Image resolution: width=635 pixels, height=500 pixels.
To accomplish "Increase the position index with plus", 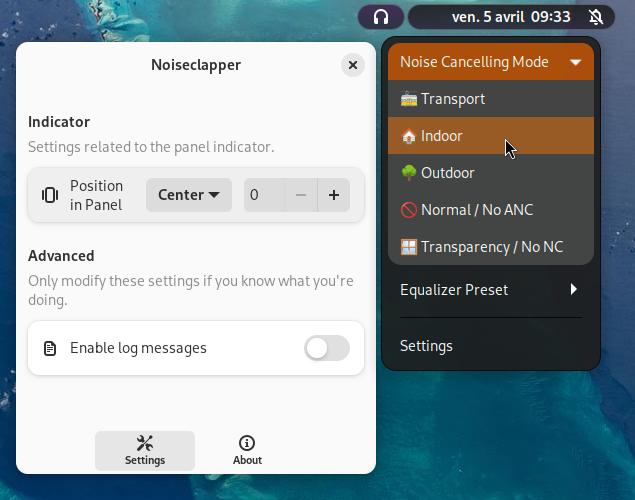I will [x=334, y=195].
